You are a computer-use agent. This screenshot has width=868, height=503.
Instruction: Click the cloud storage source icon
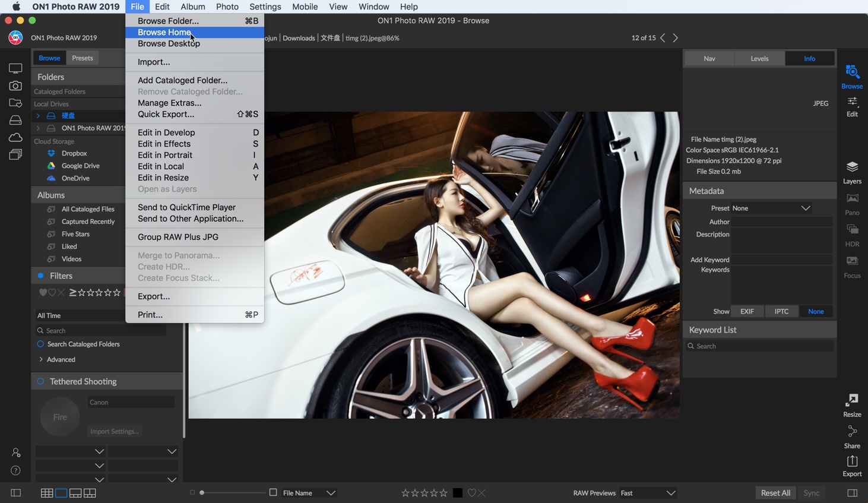coord(15,137)
